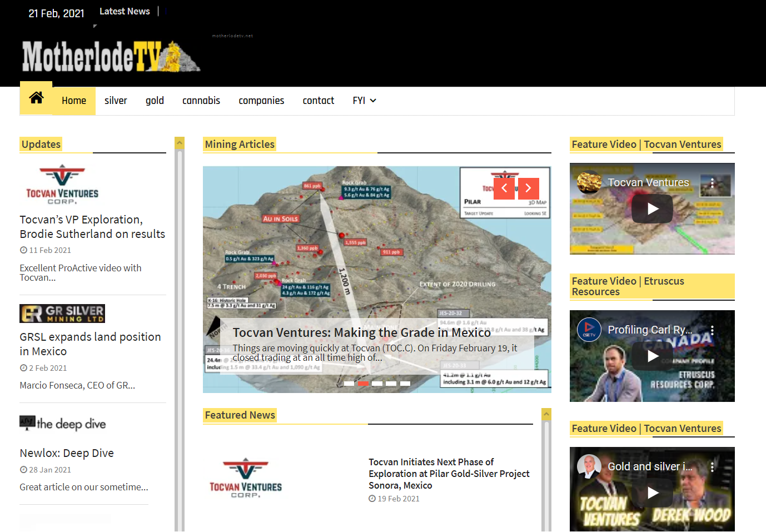Click the CSE TV channel avatar
The height and width of the screenshot is (532, 766).
pyautogui.click(x=589, y=330)
